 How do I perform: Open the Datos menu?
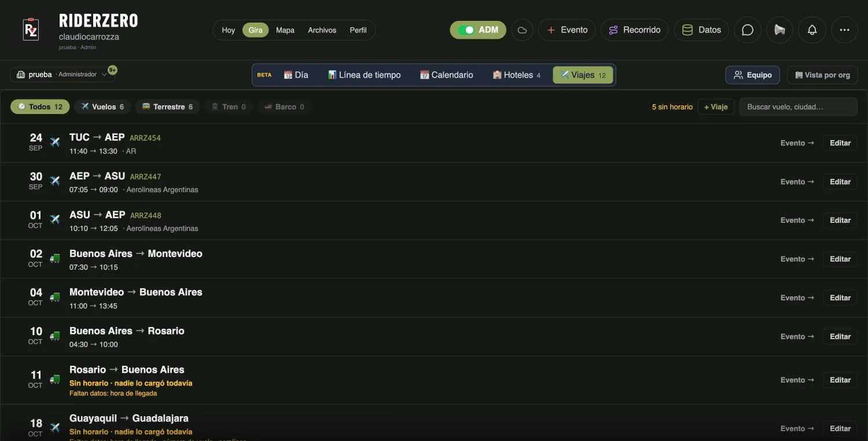[701, 30]
